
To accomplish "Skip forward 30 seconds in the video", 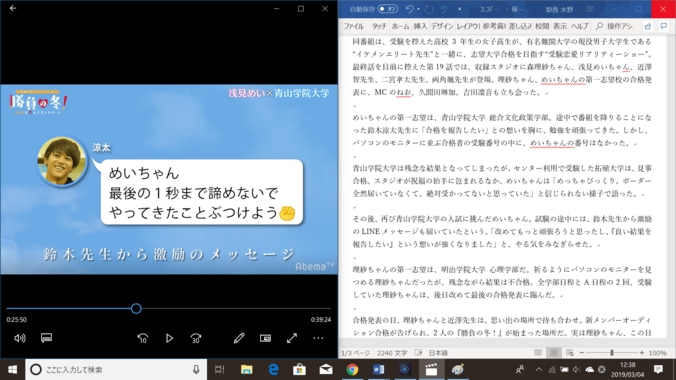I will (x=196, y=338).
